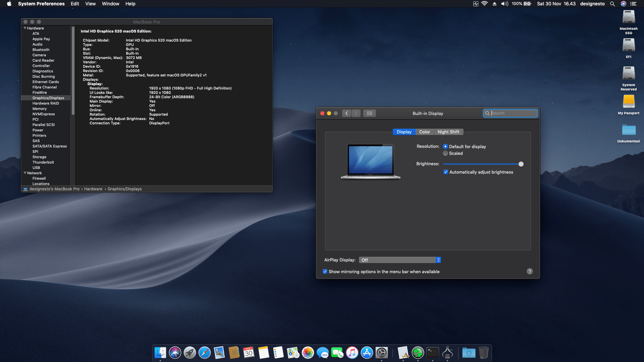The image size is (644, 362).
Task: Select Memory in hardware list
Action: (x=40, y=109)
